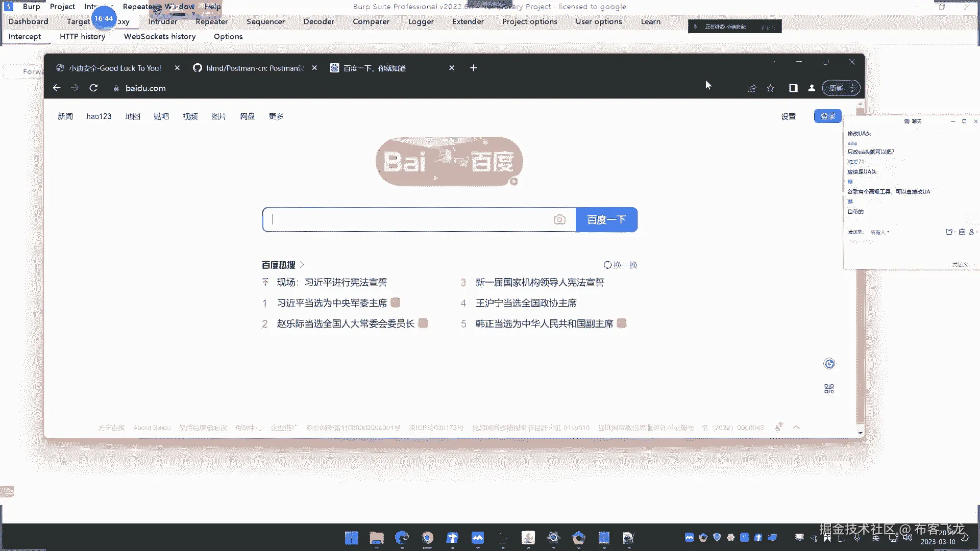Click the QR code icon
The image size is (980, 551).
[829, 389]
